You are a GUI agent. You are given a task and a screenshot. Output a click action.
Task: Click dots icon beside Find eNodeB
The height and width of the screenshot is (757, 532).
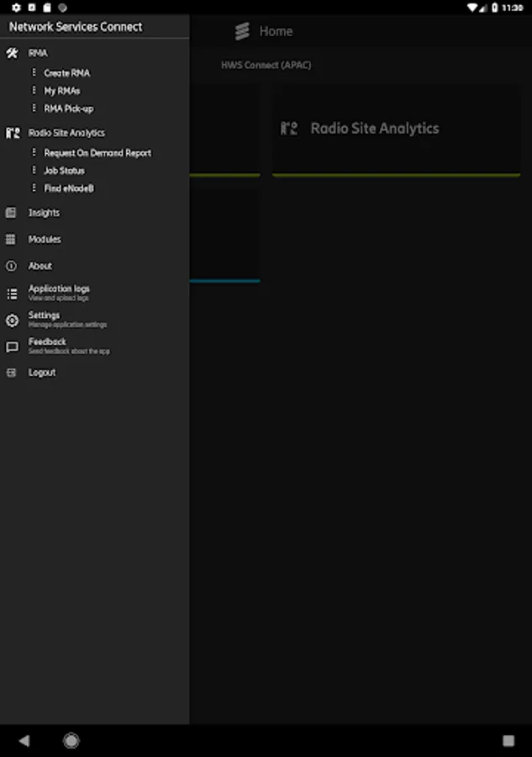point(34,188)
